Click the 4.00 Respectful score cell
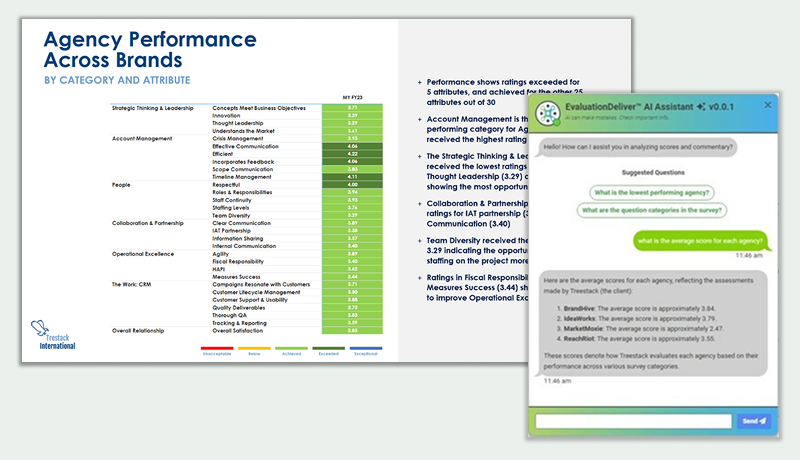 (x=352, y=185)
